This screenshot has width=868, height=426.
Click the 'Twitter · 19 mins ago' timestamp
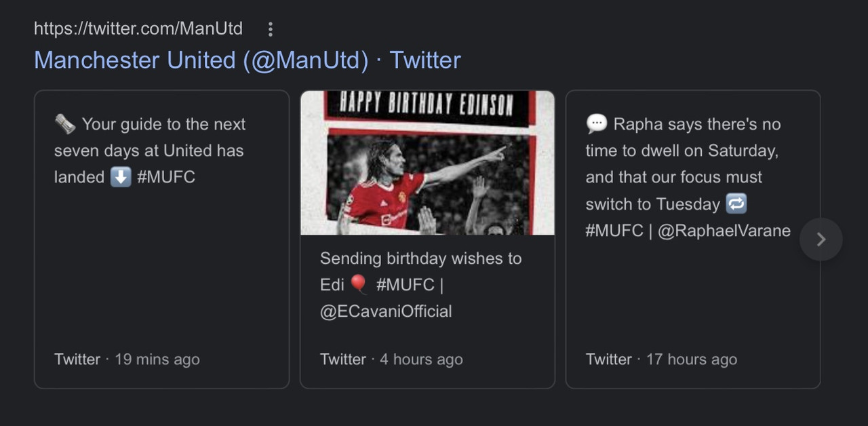pos(127,360)
